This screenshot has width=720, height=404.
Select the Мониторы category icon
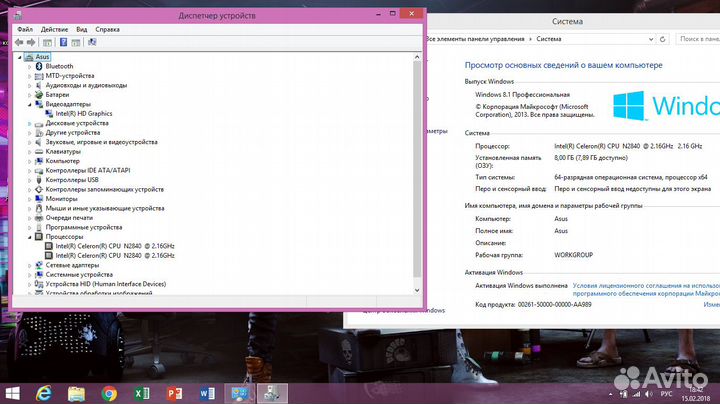(39, 199)
